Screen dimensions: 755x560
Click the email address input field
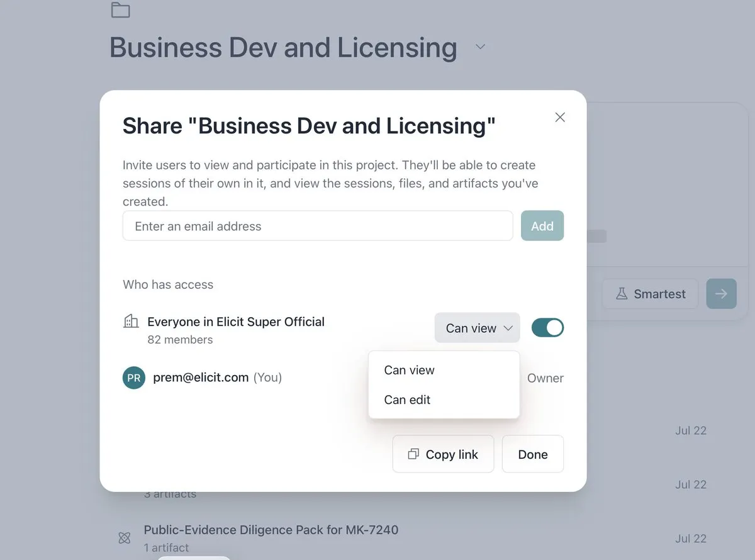click(x=318, y=226)
